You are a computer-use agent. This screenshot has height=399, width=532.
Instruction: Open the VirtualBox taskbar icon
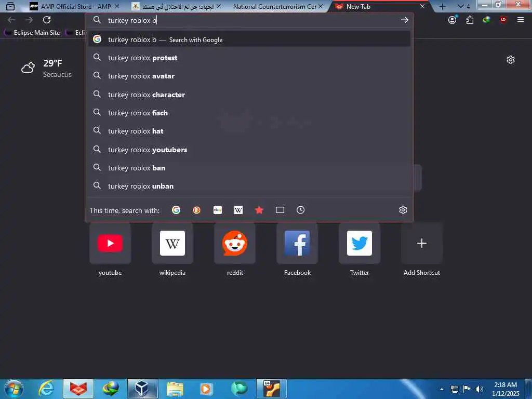tap(142, 389)
